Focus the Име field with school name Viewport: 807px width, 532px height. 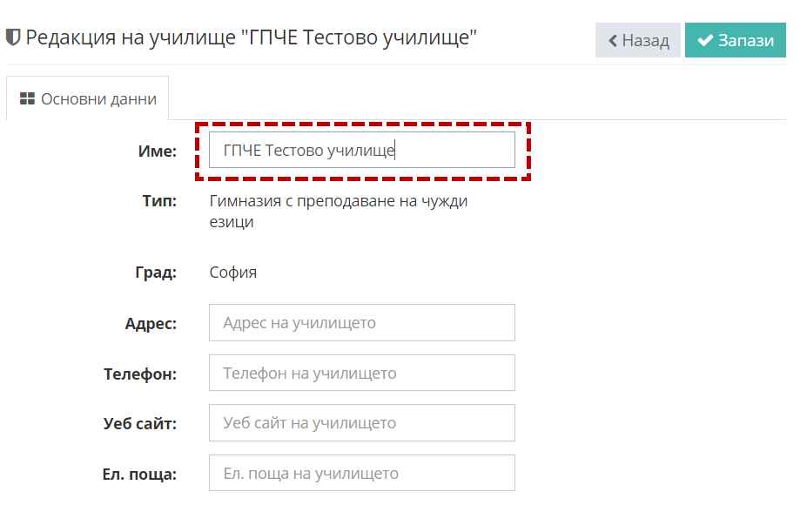[361, 151]
